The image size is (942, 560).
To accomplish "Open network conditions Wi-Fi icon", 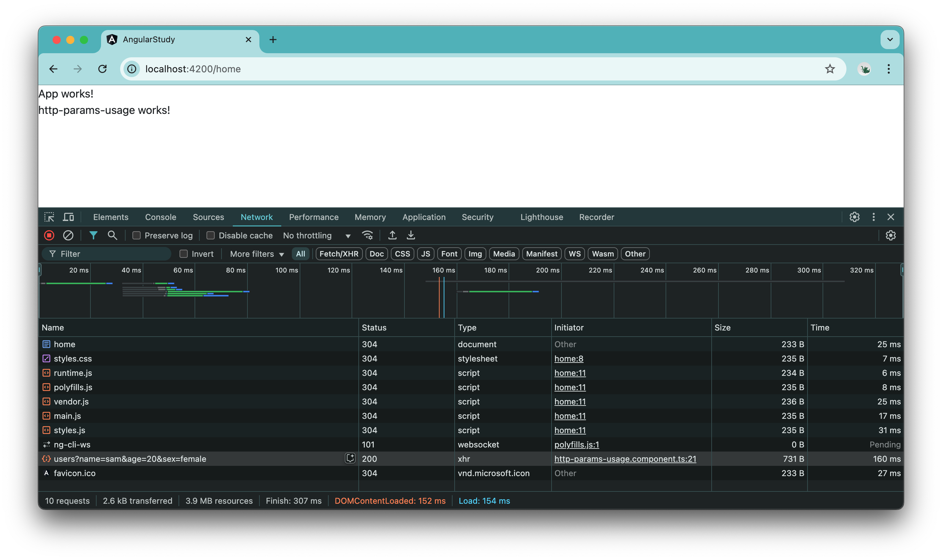I will point(367,235).
